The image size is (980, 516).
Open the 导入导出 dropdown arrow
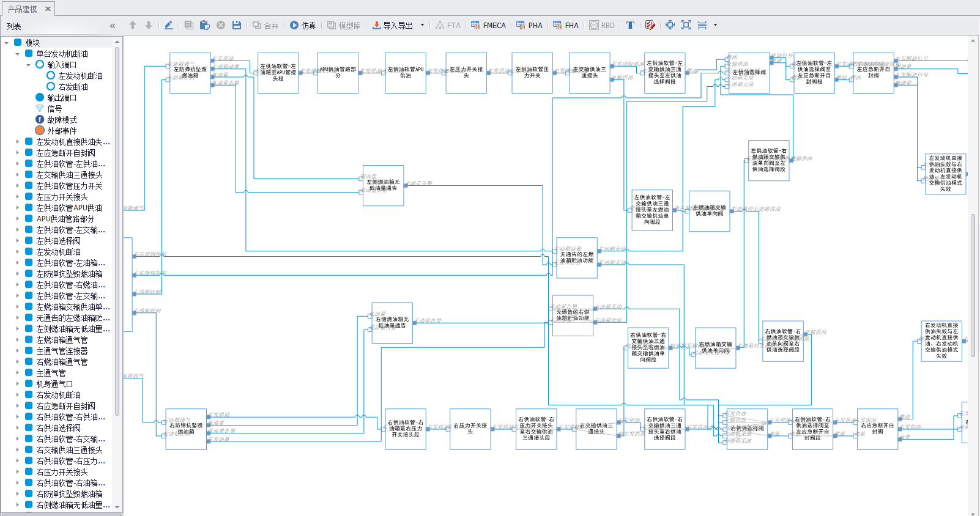pyautogui.click(x=422, y=25)
